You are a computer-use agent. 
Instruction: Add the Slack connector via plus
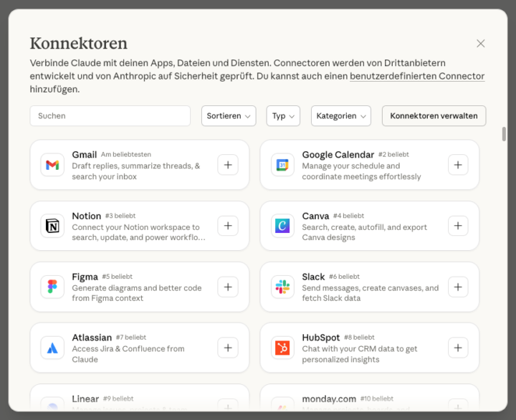tap(458, 287)
